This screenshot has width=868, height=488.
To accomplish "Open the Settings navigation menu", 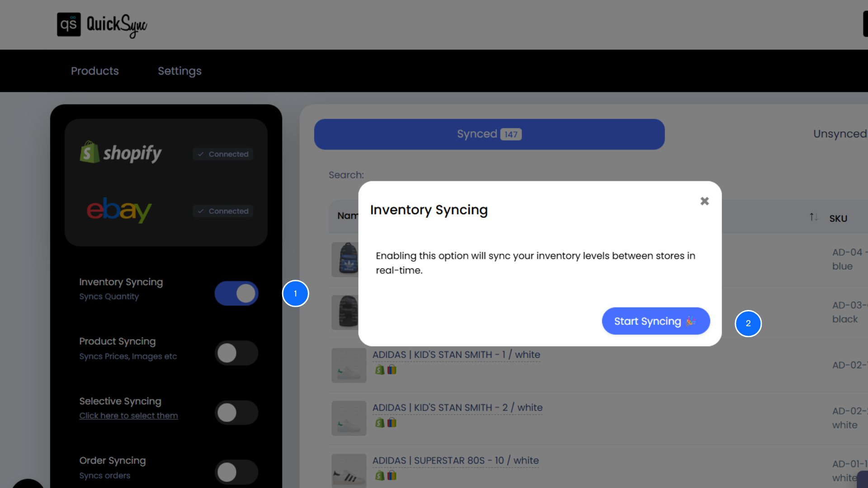I will (179, 71).
